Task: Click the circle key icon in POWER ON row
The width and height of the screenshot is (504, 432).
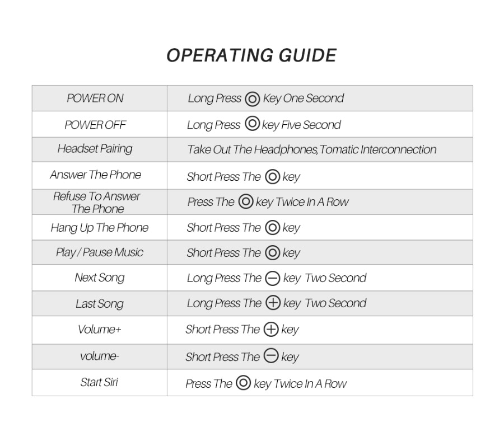Action: (253, 99)
